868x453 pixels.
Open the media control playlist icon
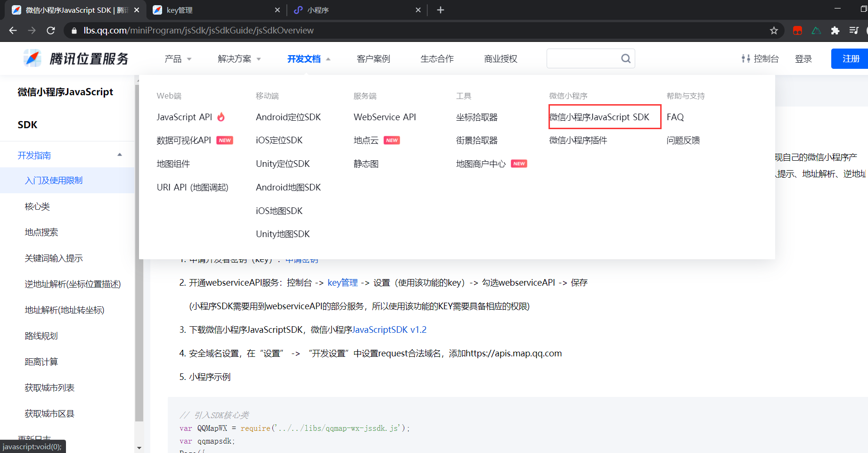854,31
